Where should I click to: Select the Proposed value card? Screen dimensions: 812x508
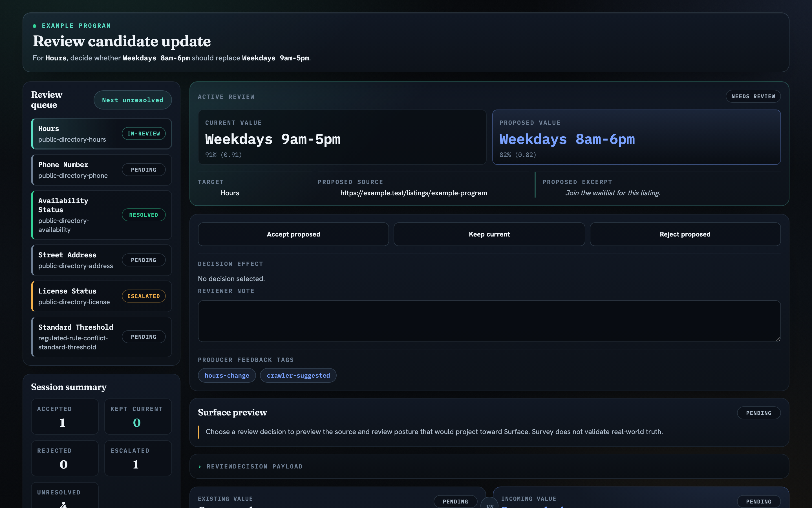click(637, 137)
